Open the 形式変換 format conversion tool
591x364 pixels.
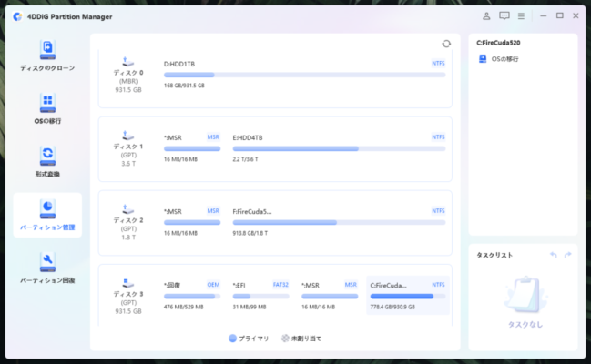(x=47, y=162)
